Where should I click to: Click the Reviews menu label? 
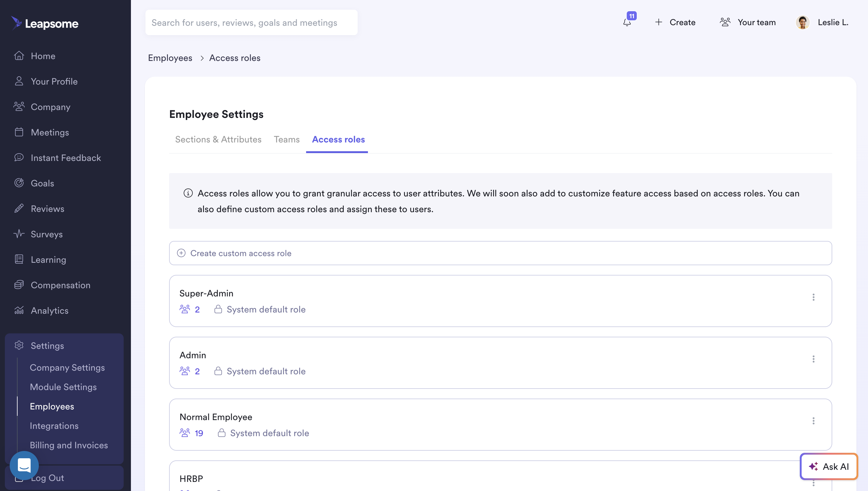(48, 209)
